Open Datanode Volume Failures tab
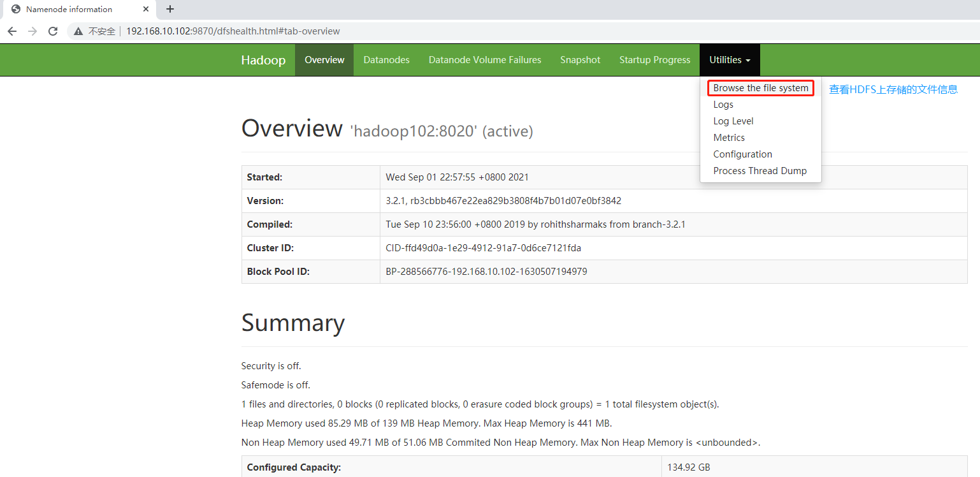This screenshot has width=980, height=477. tap(484, 60)
